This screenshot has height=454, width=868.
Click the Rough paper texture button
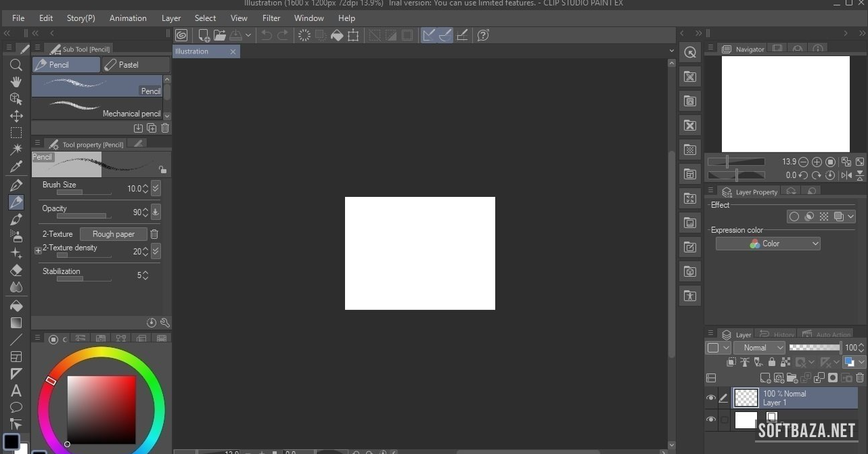click(x=113, y=234)
